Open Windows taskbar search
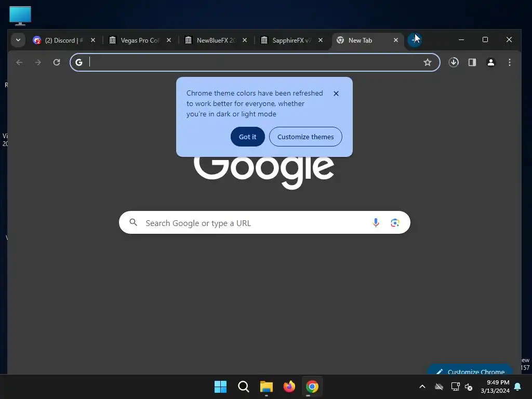532x399 pixels. click(243, 387)
